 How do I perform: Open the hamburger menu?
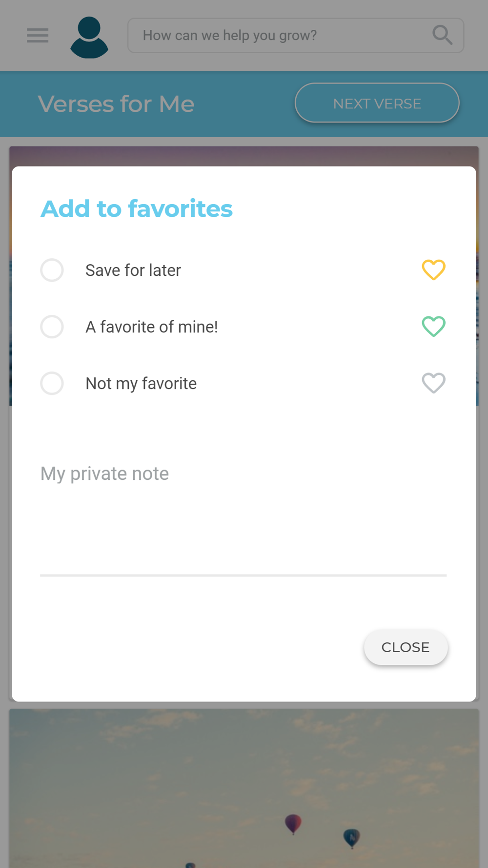[x=38, y=36]
